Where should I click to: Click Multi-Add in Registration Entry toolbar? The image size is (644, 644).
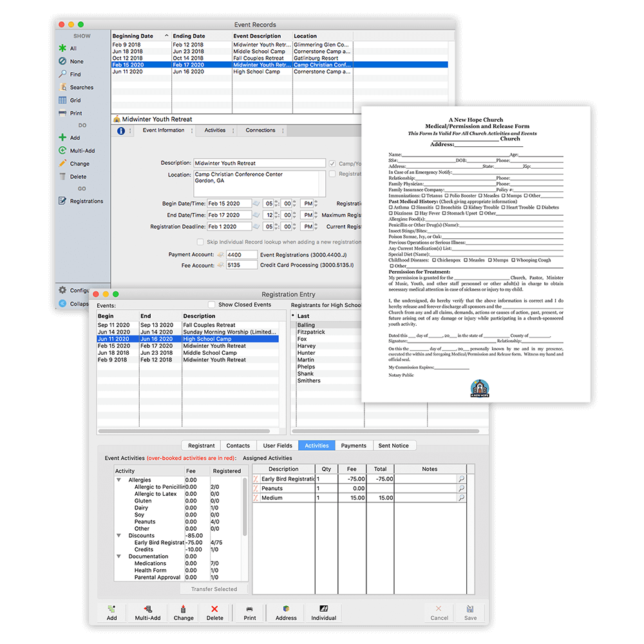pos(147,613)
